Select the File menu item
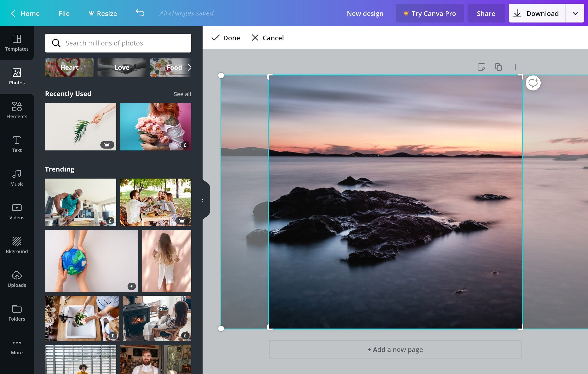This screenshot has height=374, width=588. pyautogui.click(x=64, y=13)
